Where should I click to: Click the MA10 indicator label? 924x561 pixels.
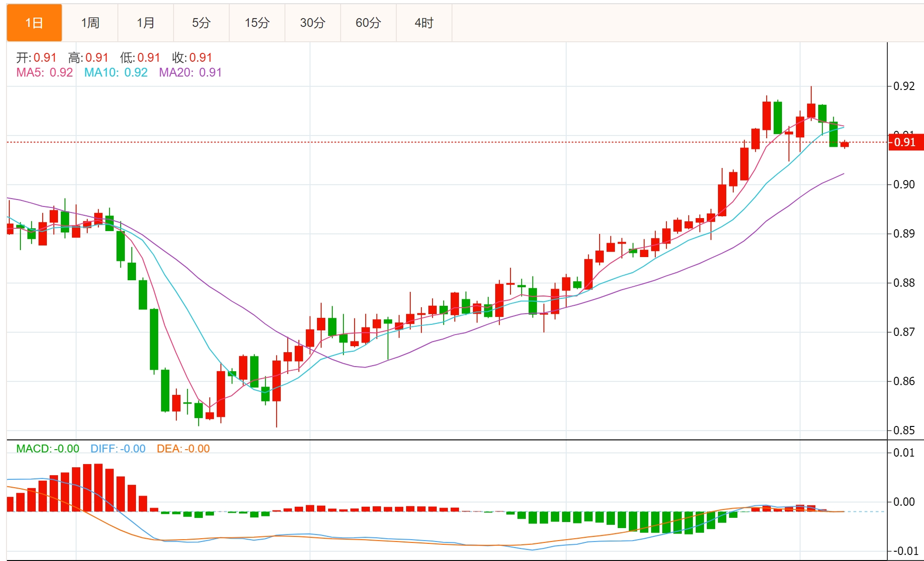point(116,72)
